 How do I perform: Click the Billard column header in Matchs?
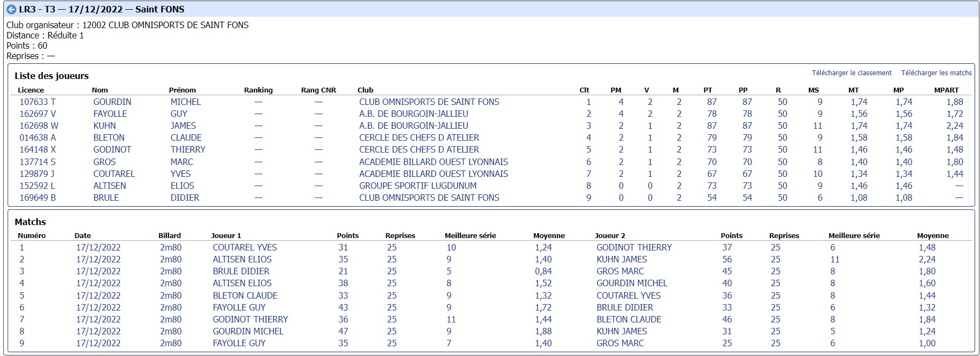[170, 236]
